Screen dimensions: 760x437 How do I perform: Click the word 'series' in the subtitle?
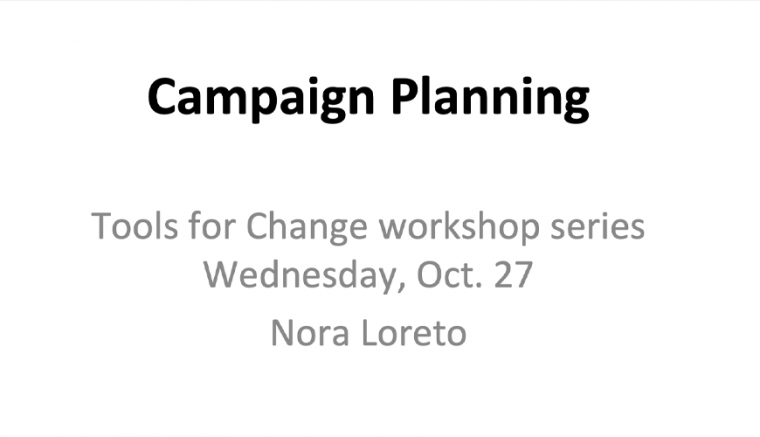pyautogui.click(x=598, y=226)
